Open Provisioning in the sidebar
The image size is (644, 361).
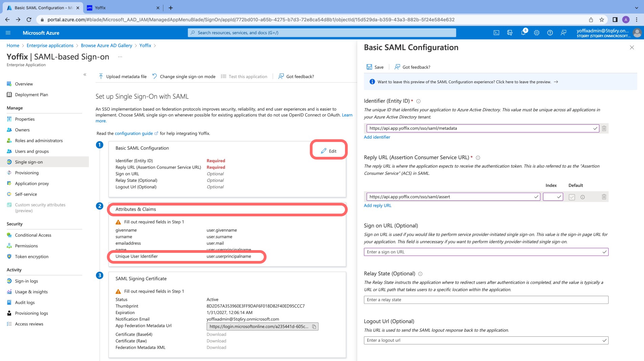27,173
